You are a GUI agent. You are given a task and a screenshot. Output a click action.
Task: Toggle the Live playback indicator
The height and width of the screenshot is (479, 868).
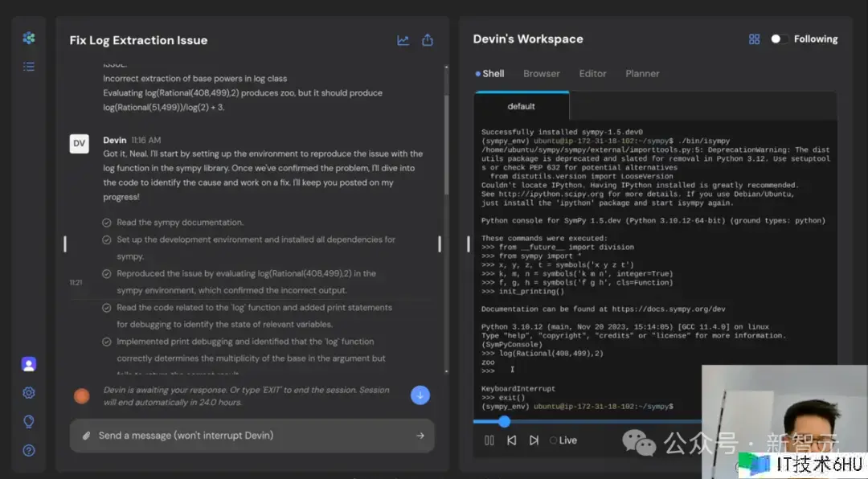tap(563, 440)
